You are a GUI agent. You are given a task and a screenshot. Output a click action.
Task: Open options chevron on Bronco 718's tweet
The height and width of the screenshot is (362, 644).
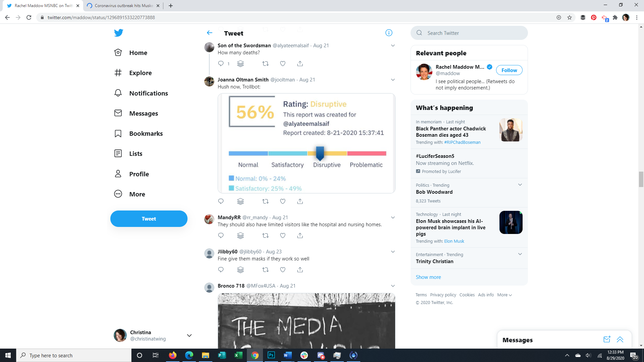(393, 286)
